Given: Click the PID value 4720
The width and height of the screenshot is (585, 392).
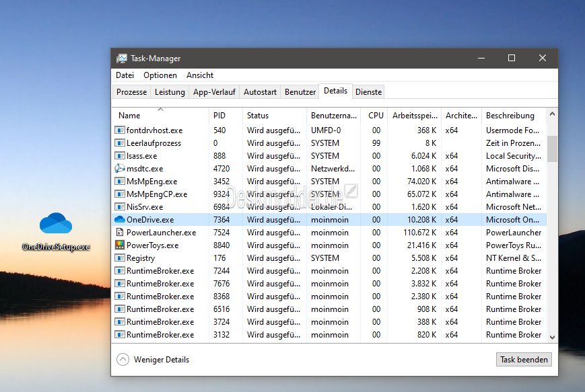Looking at the screenshot, I should tap(221, 169).
